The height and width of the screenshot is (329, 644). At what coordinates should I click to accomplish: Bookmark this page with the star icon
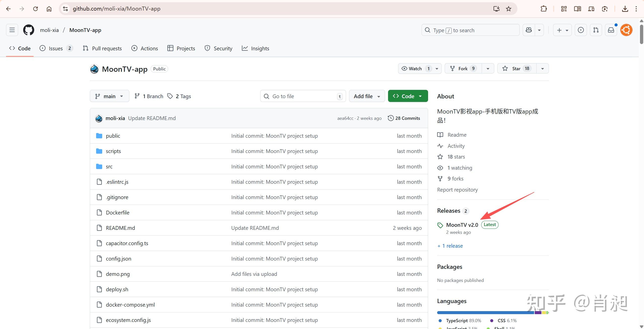click(509, 9)
